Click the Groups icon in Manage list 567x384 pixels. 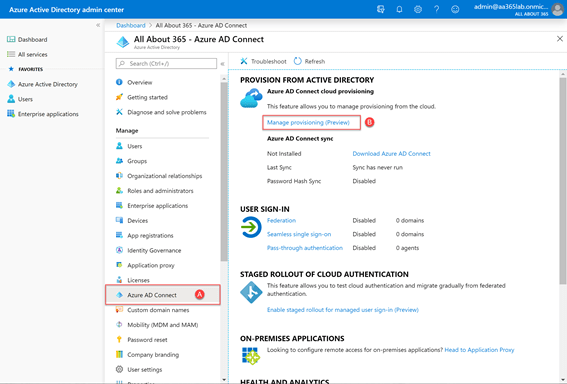(119, 161)
